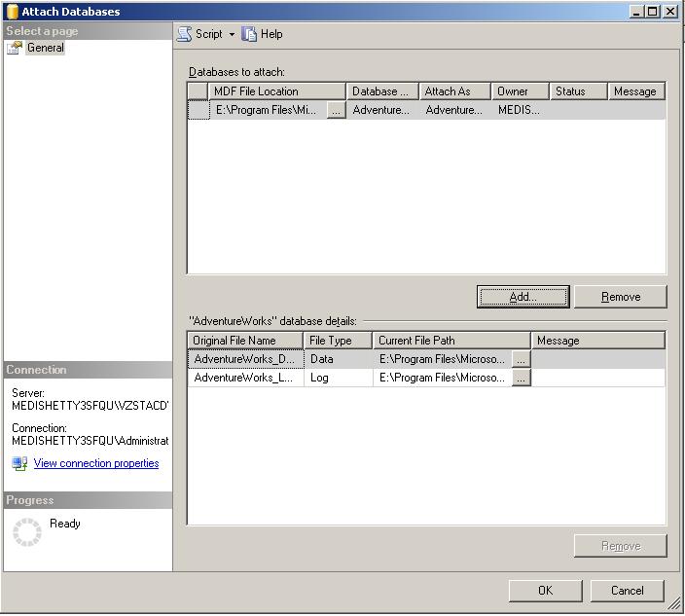Viewport: 685px width, 616px height.
Task: Browse path for AdventureWorks Data file
Action: (x=522, y=359)
